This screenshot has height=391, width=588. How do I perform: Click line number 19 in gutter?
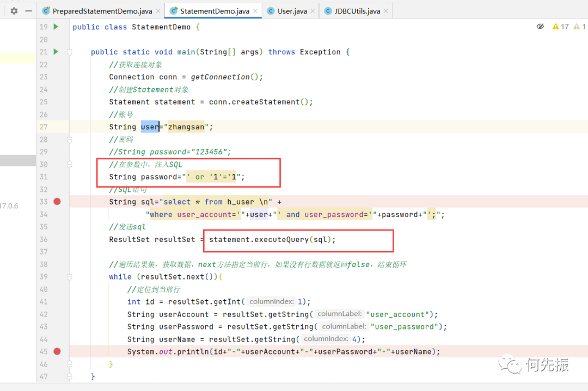pos(44,27)
